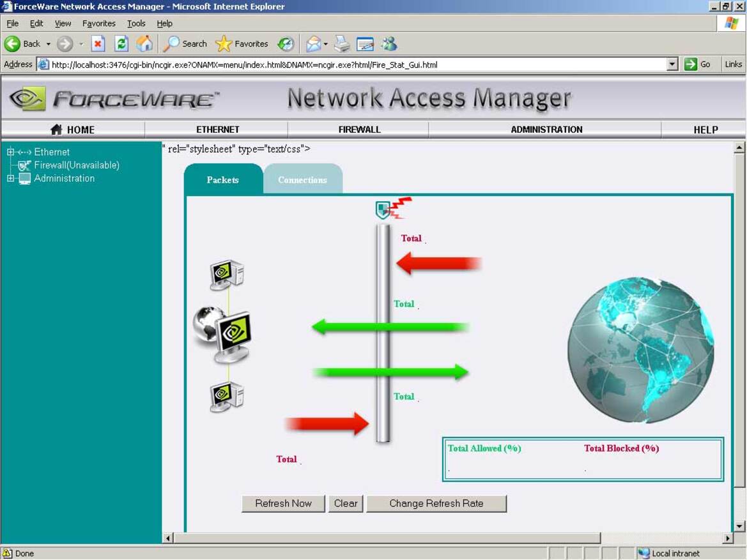Click the NVIDIA ForceWare logo
The image size is (747, 560).
(x=114, y=98)
